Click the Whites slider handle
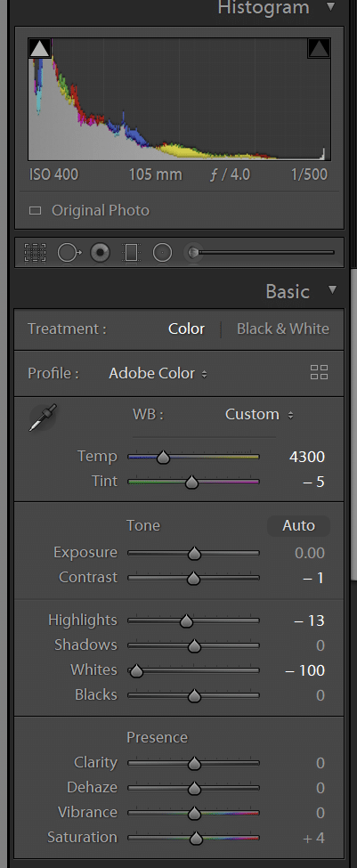 [136, 671]
